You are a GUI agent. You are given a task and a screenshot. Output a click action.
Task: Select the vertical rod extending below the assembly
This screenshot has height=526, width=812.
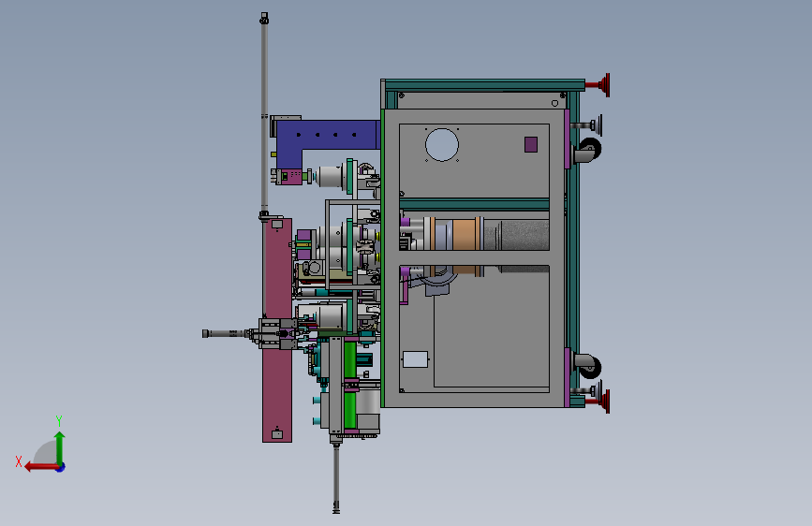336,477
